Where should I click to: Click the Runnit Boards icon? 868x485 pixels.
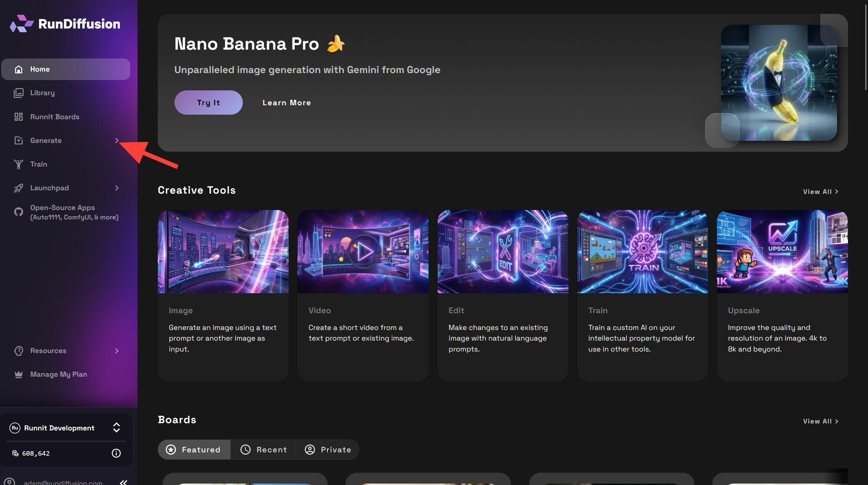pos(18,116)
